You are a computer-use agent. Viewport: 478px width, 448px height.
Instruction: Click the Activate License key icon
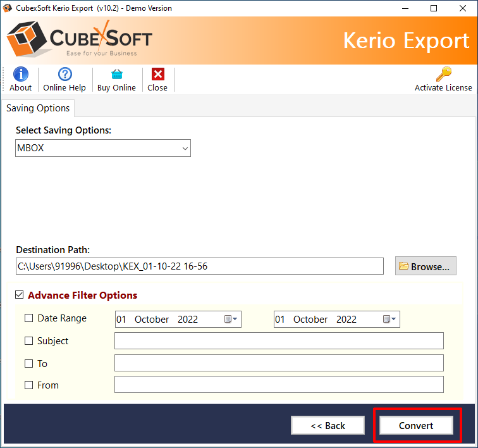[x=443, y=74]
